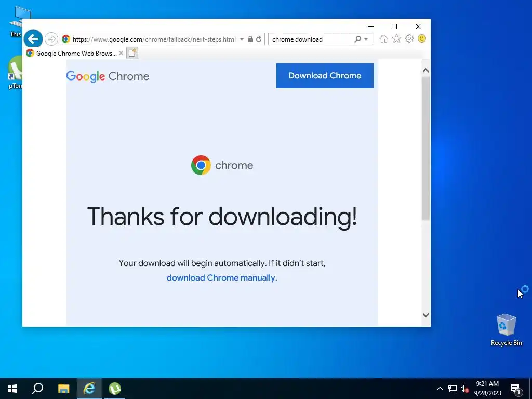
Task: Open the Tools gear menu
Action: pyautogui.click(x=409, y=38)
